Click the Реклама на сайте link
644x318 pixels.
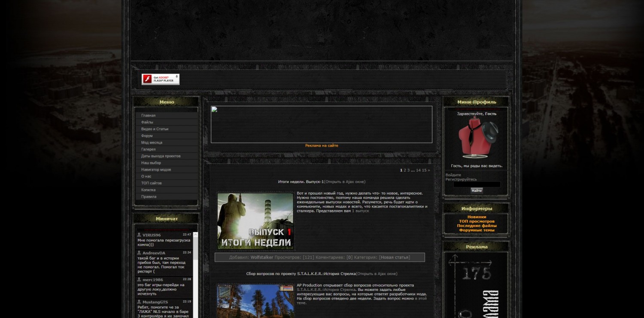tap(322, 146)
